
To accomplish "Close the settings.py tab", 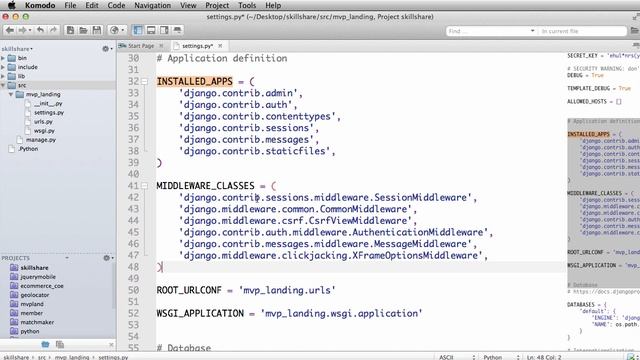I will pos(220,46).
